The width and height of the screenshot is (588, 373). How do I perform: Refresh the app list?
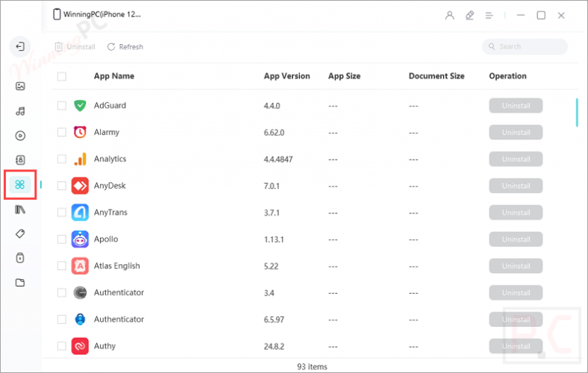125,47
